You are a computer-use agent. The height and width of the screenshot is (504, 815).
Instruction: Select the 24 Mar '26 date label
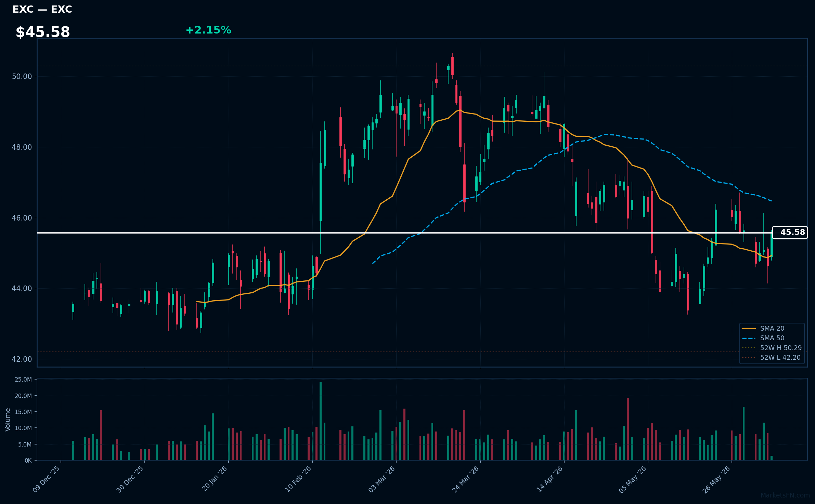tap(465, 479)
